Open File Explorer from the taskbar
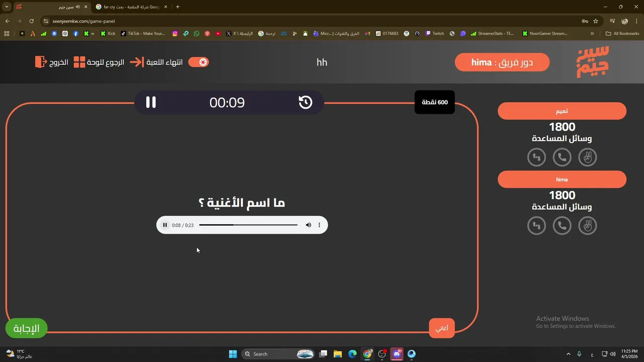The height and width of the screenshot is (362, 644). pyautogui.click(x=338, y=354)
